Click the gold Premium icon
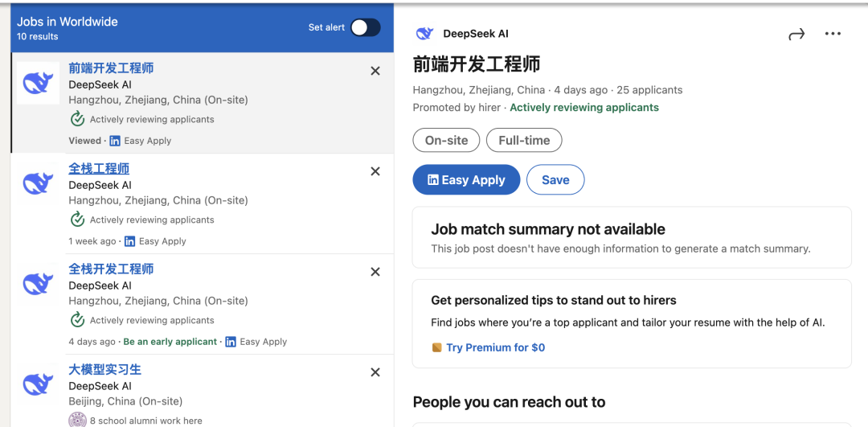Screen dimensions: 868x427 (436, 348)
